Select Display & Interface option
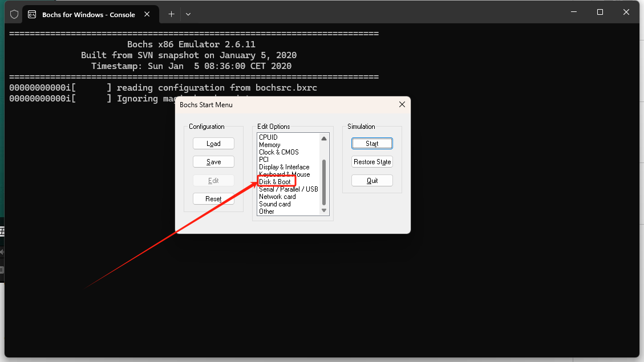 [x=284, y=167]
